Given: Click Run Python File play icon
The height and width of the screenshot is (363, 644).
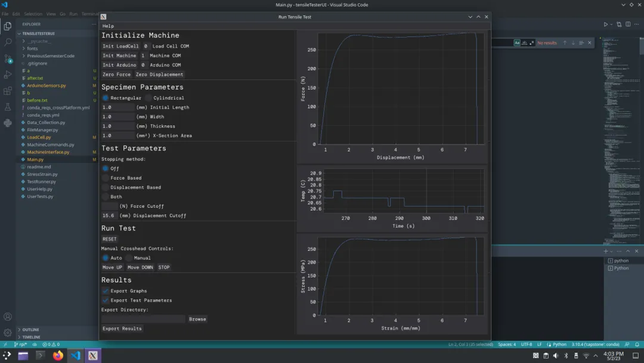Looking at the screenshot, I should [x=605, y=24].
